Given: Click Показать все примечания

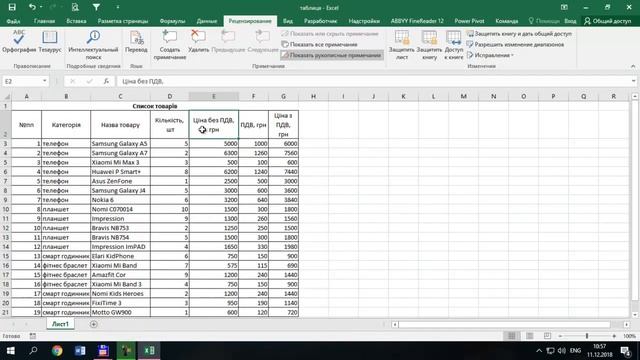Looking at the screenshot, I should 320,44.
